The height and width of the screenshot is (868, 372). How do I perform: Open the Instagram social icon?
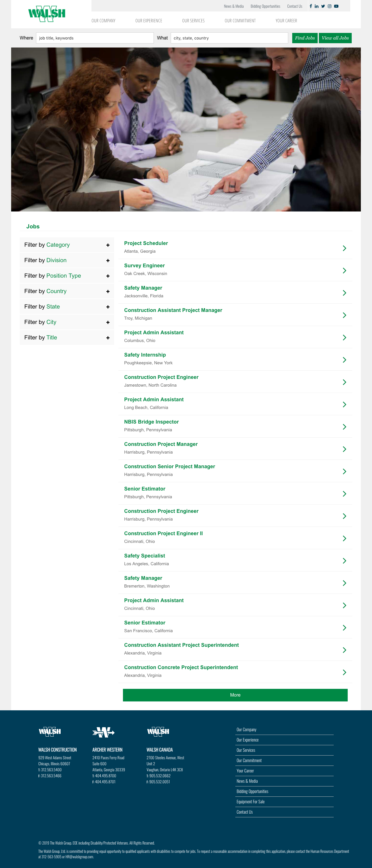click(330, 6)
